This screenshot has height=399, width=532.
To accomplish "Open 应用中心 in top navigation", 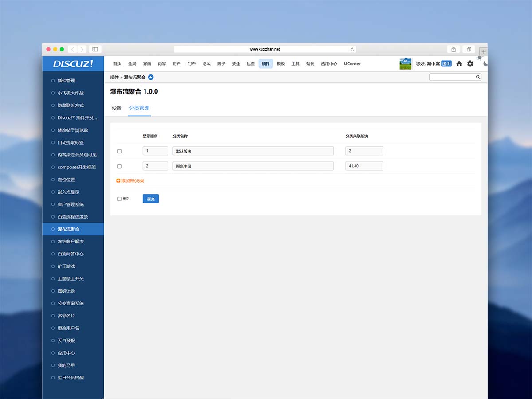I will coord(329,64).
